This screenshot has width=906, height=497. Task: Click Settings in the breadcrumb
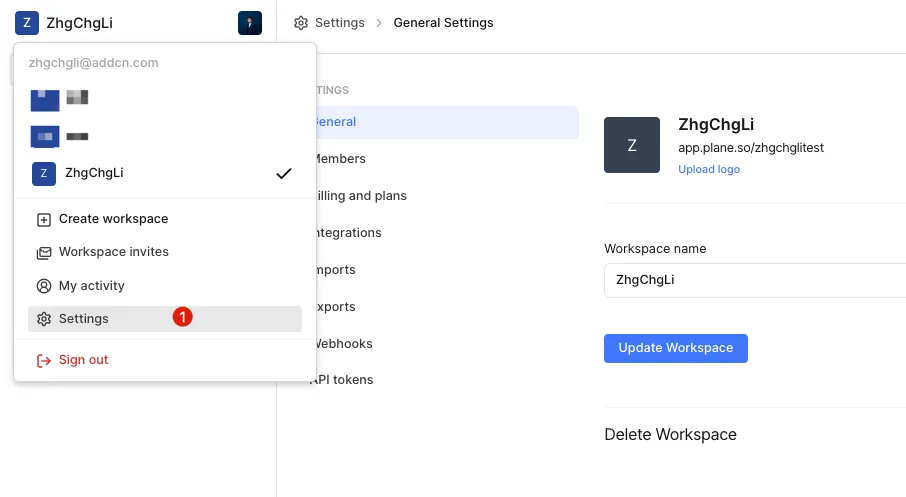pyautogui.click(x=339, y=23)
